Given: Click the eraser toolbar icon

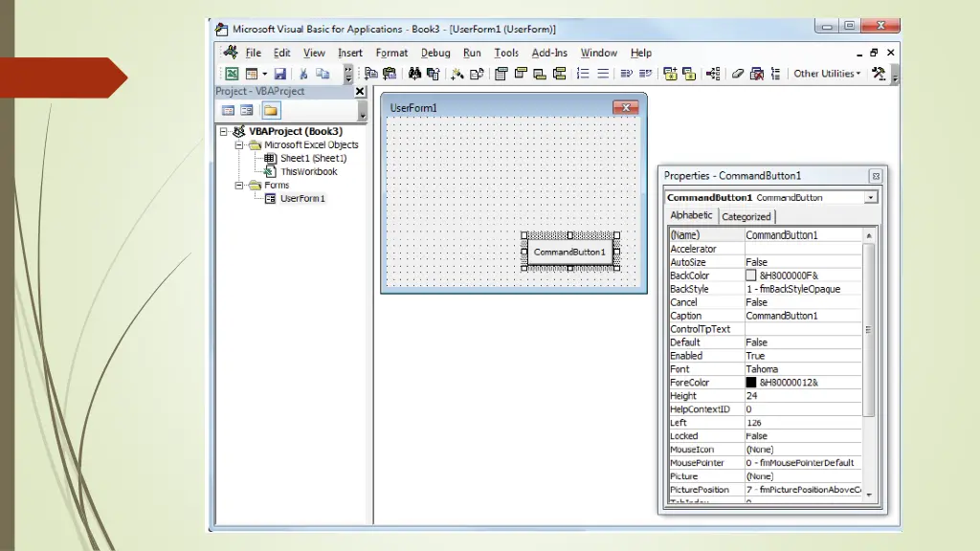Looking at the screenshot, I should pyautogui.click(x=738, y=74).
